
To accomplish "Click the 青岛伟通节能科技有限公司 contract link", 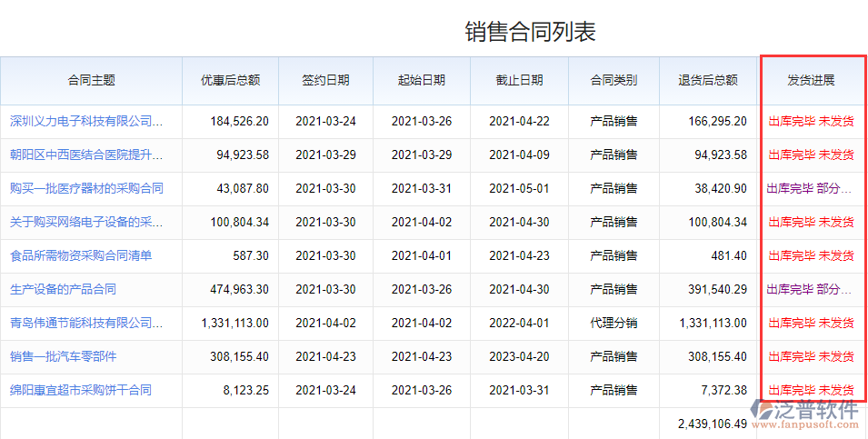I will pyautogui.click(x=86, y=323).
